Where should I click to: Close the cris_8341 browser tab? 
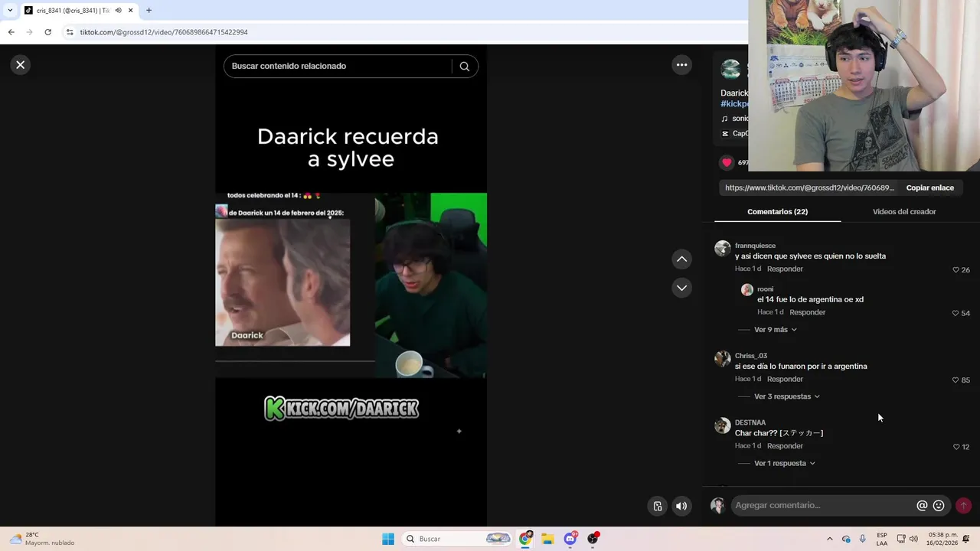(130, 11)
